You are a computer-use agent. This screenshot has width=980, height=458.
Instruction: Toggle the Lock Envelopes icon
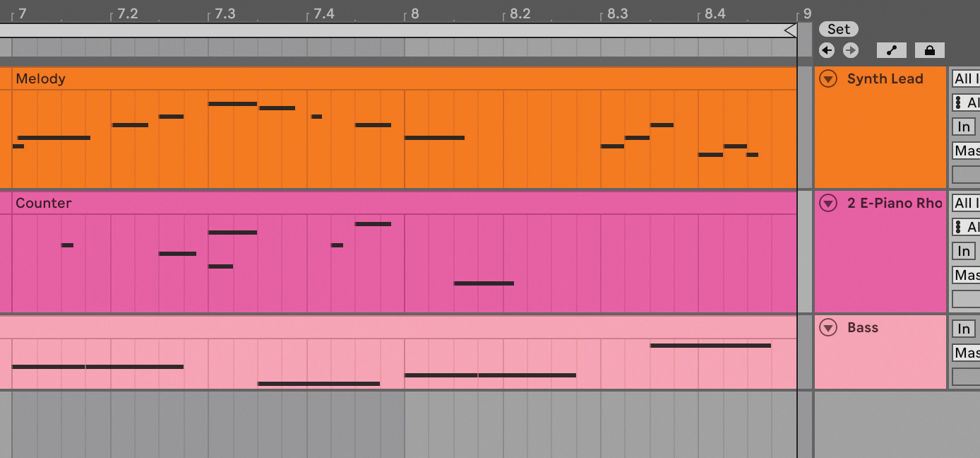click(929, 50)
